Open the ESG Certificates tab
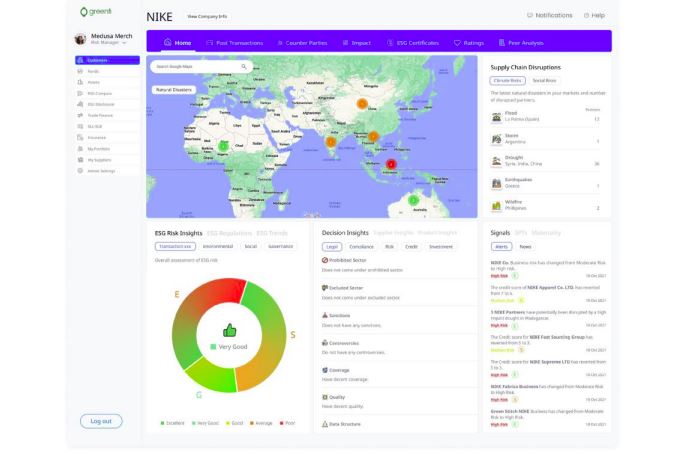 pos(413,43)
